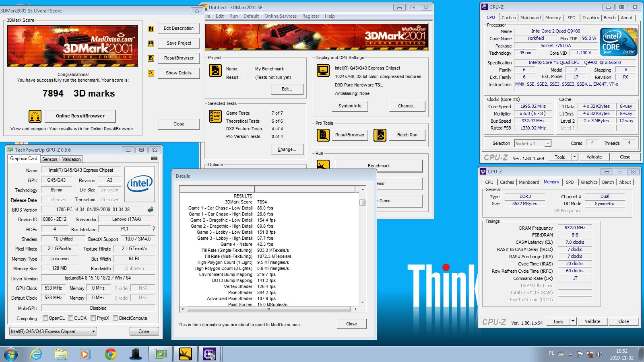The height and width of the screenshot is (362, 644).
Task: Open Windows Media Player from taskbar
Action: point(85,354)
